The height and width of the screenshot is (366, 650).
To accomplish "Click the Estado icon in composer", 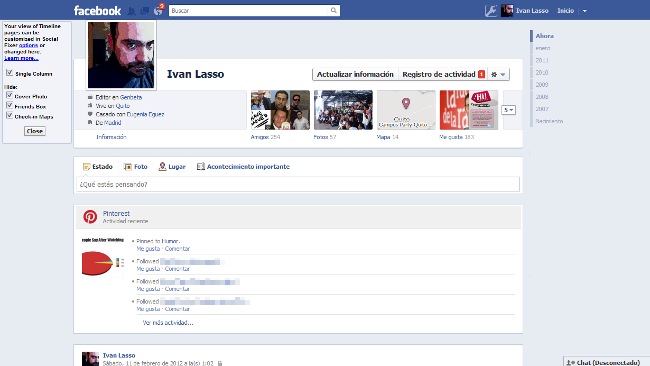I will pos(86,167).
